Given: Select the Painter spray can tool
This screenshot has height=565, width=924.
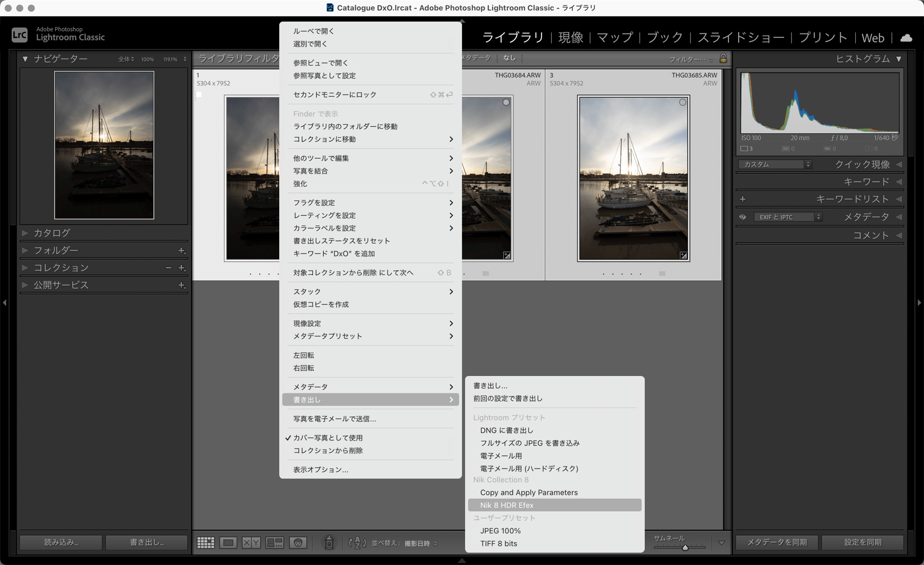Looking at the screenshot, I should [x=330, y=542].
